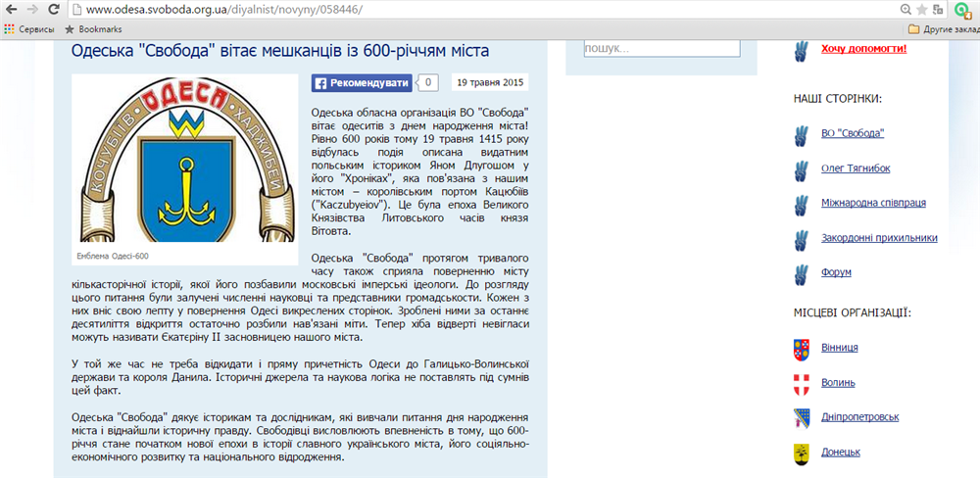This screenshot has height=478, width=980.
Task: Bookmark this page with the star icon
Action: [x=922, y=10]
